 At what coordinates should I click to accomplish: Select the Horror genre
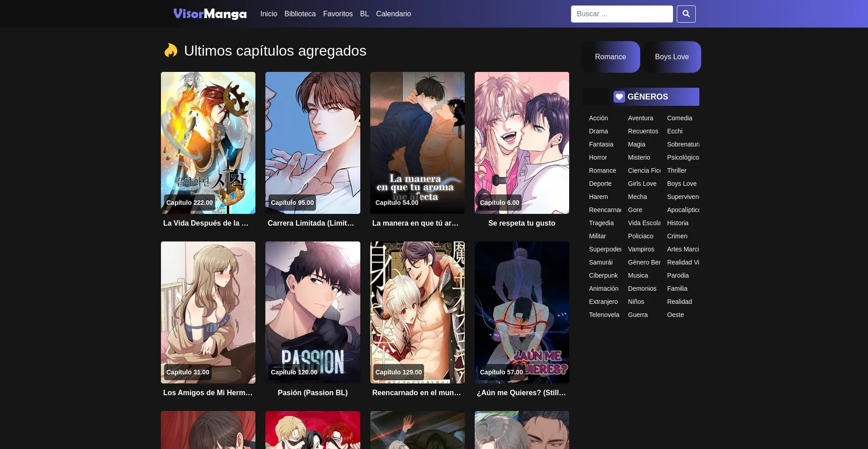[x=598, y=157]
